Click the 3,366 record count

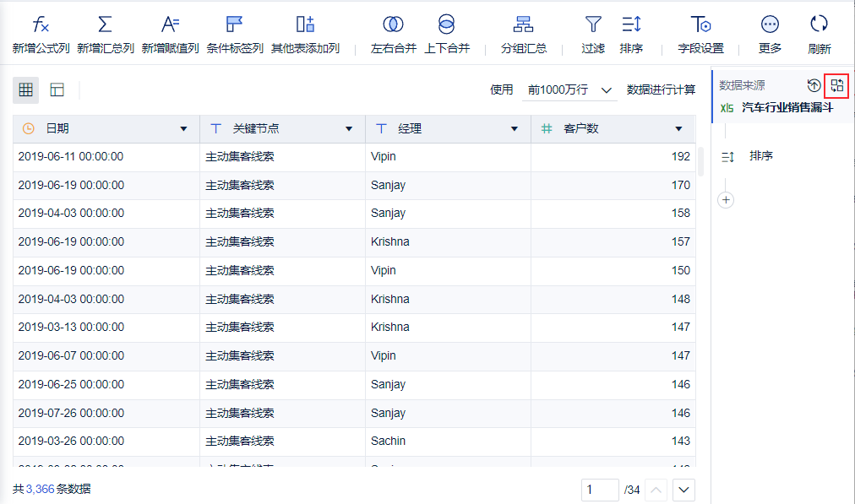[x=40, y=489]
